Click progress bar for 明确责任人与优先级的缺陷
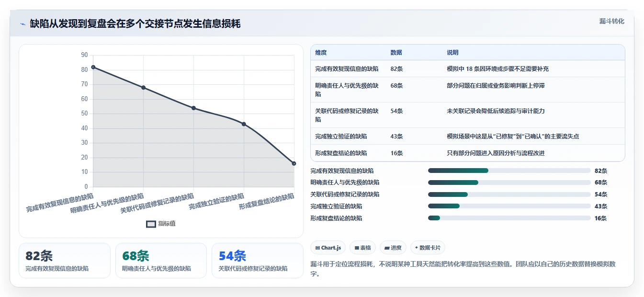This screenshot has height=297, width=644. point(509,183)
